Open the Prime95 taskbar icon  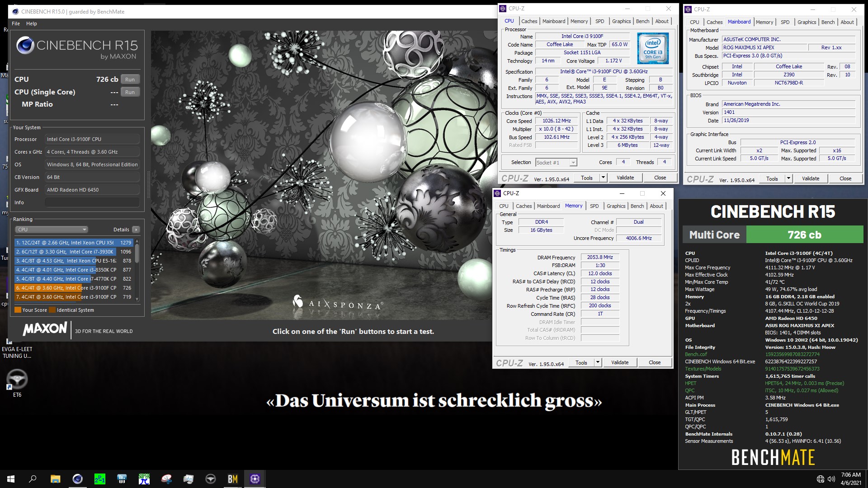click(x=99, y=479)
